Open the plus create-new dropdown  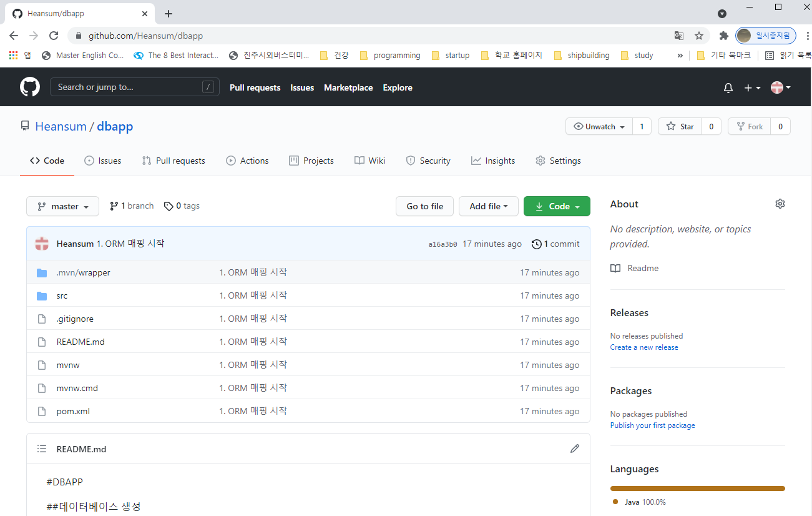tap(752, 88)
